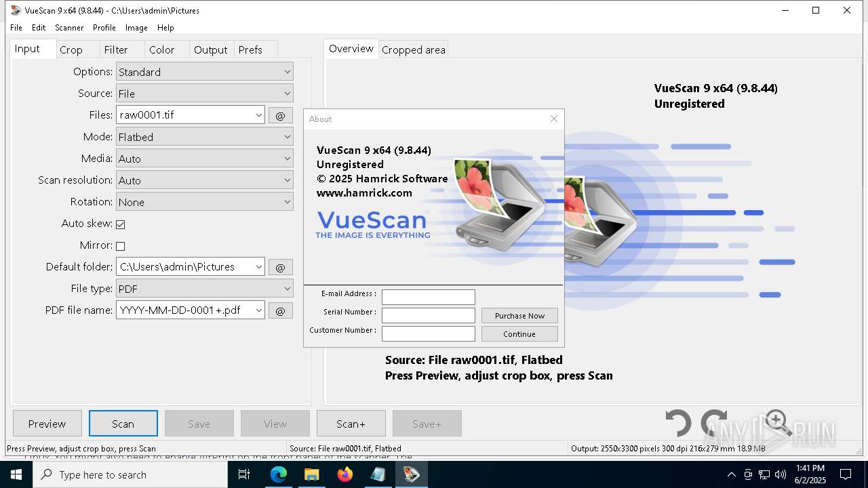Click the Preview button
Image resolution: width=868 pixels, height=488 pixels.
coord(47,424)
